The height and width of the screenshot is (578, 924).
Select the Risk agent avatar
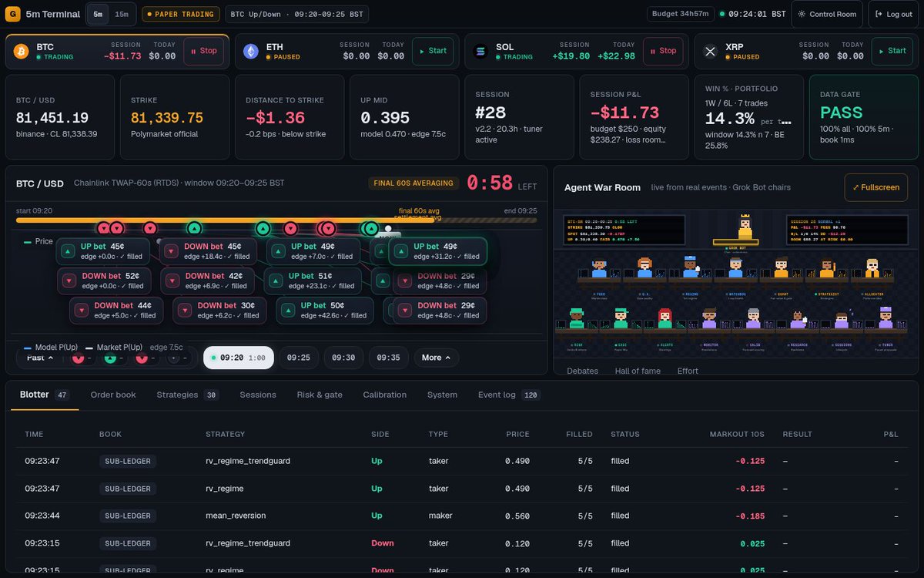click(577, 318)
